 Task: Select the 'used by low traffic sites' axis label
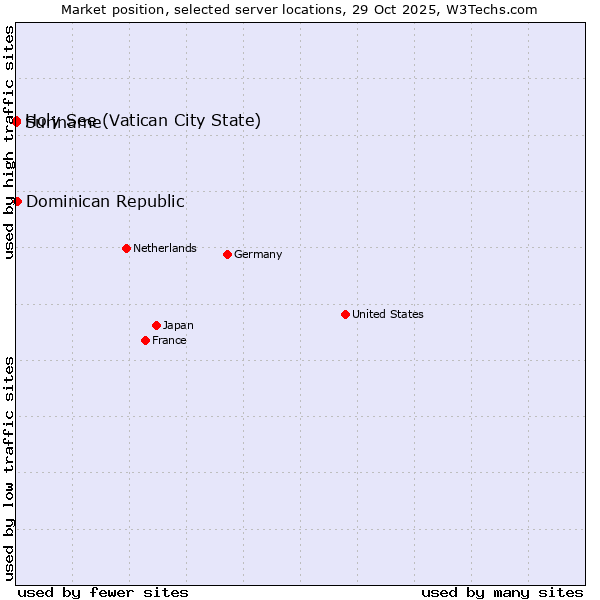pyautogui.click(x=9, y=467)
